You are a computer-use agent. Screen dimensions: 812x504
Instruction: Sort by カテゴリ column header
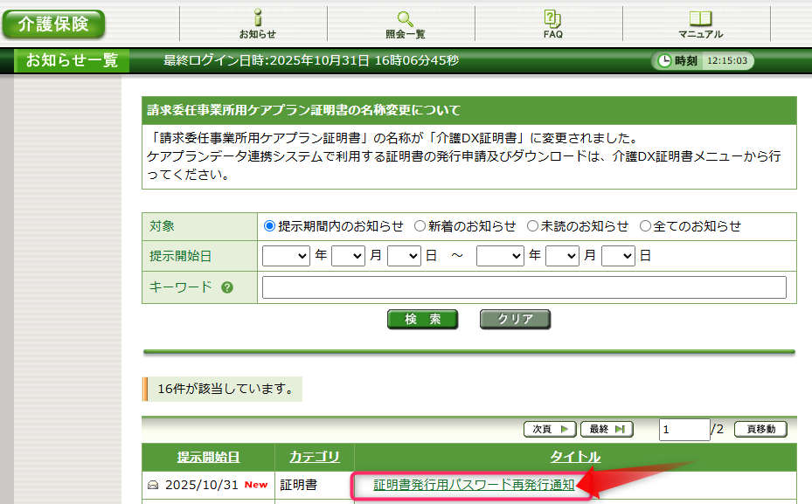coord(314,457)
